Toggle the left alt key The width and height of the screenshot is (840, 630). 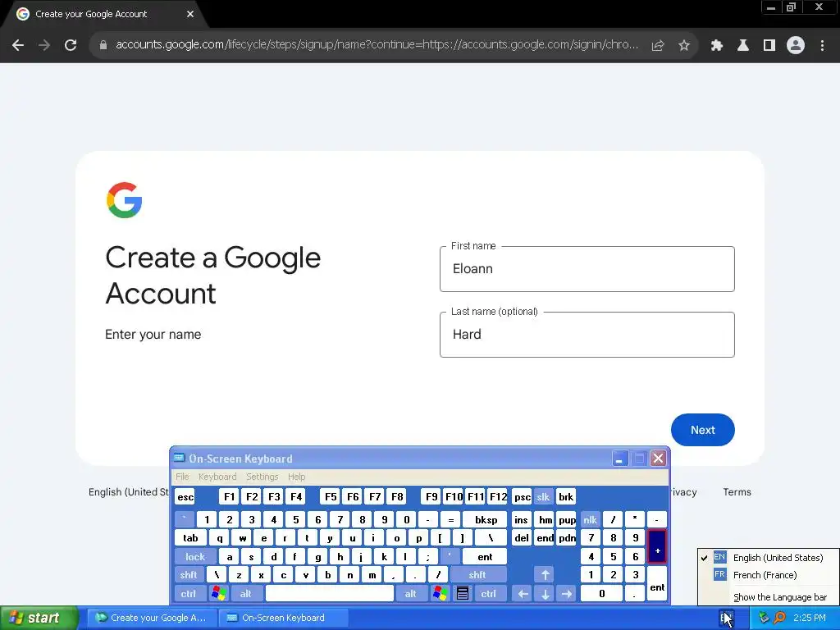[x=246, y=594]
